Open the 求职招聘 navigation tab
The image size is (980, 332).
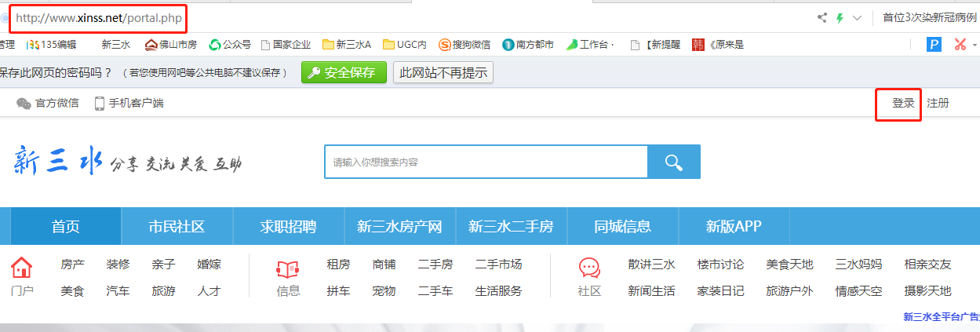288,227
